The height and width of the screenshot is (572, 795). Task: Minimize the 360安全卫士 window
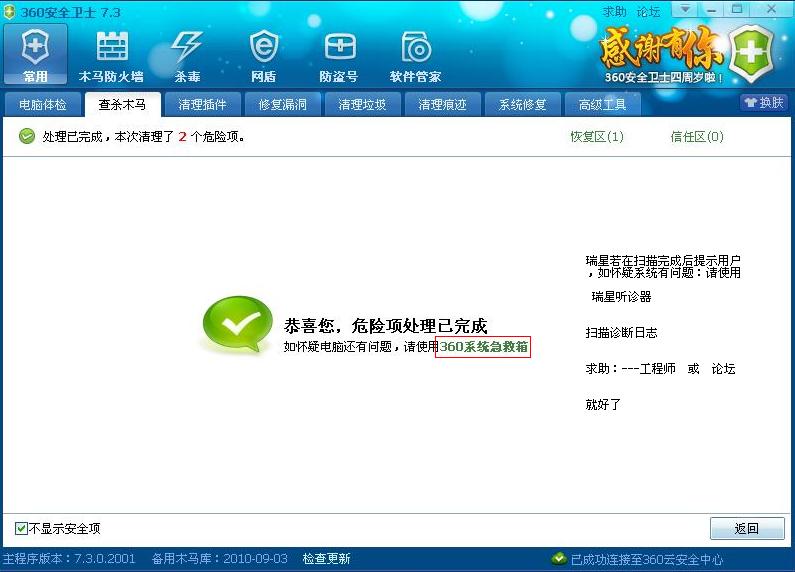point(711,9)
